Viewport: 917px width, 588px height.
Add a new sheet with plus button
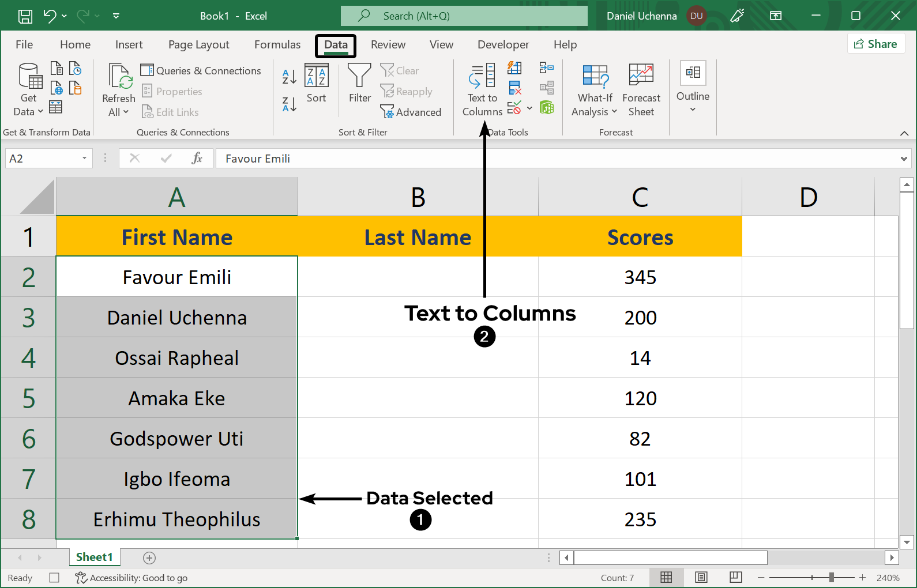(x=149, y=557)
